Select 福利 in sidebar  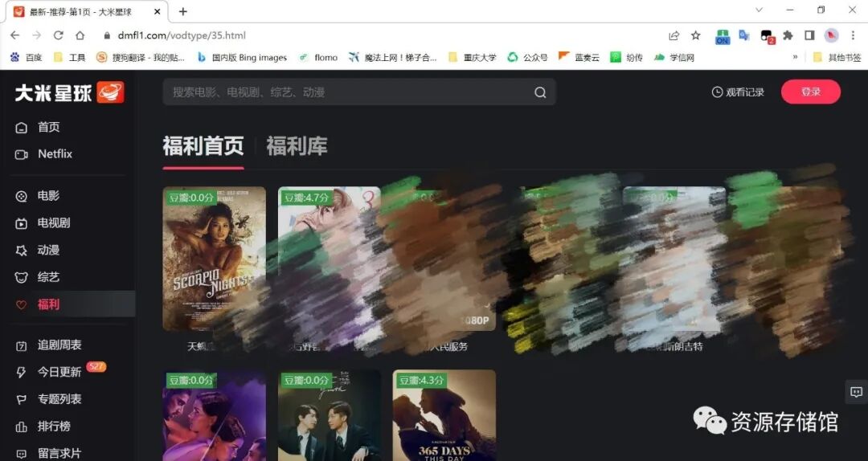[x=68, y=304]
